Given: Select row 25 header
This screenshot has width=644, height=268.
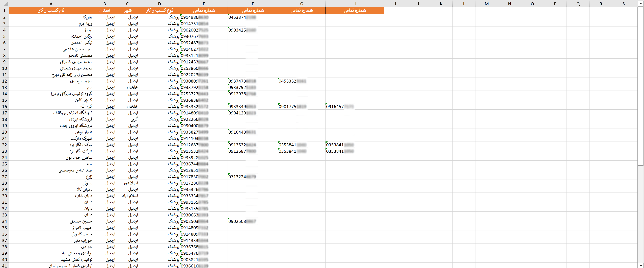Looking at the screenshot, I should (5, 164).
